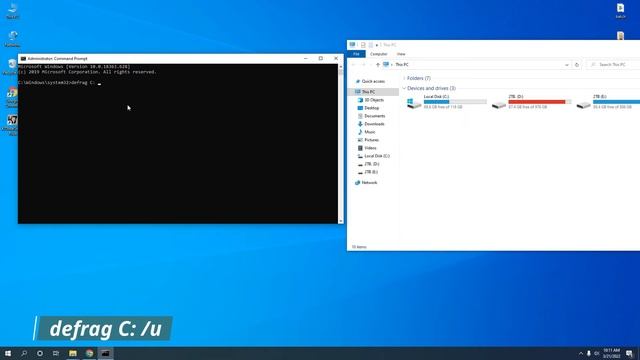Open the Windows Start menu

[8, 353]
